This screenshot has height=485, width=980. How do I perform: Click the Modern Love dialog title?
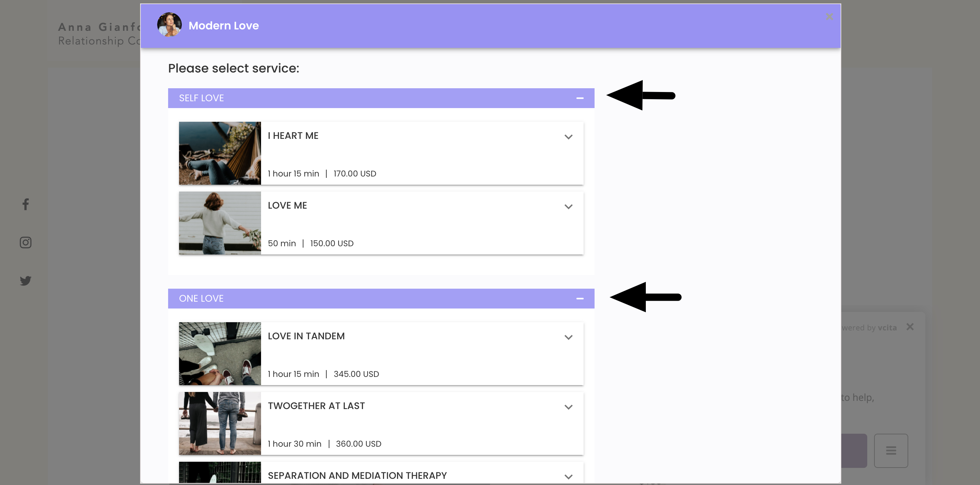(x=224, y=26)
